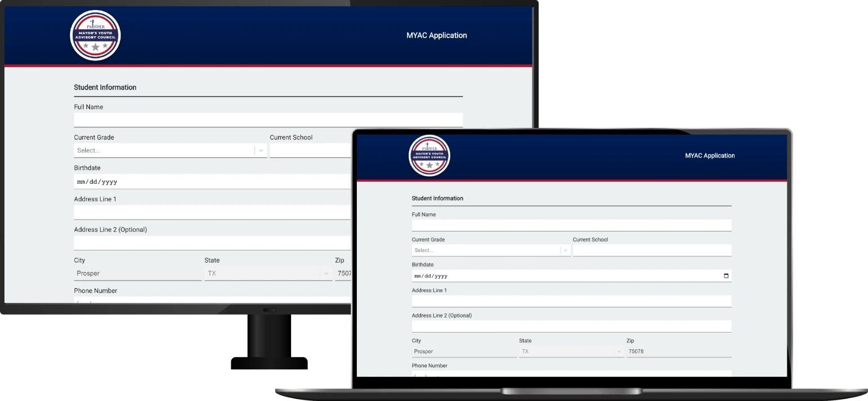The image size is (868, 401).
Task: Click MYAC Application header title on the monitor
Action: pyautogui.click(x=436, y=35)
